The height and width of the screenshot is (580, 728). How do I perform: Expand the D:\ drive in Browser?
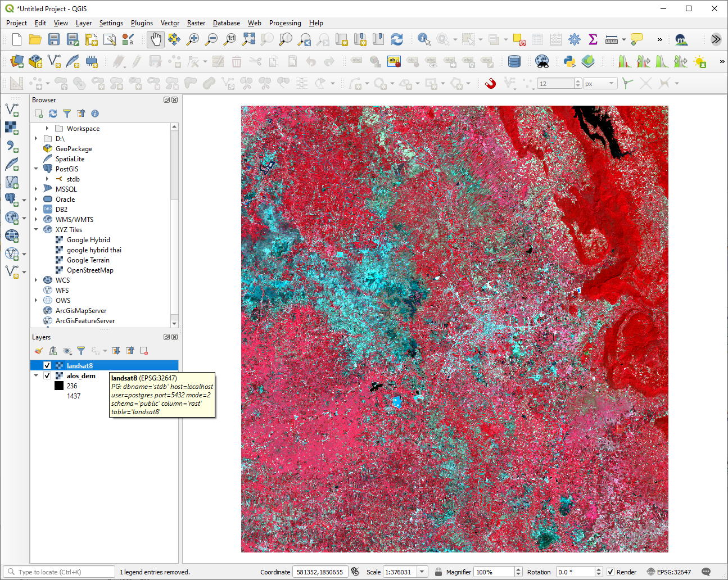click(36, 138)
